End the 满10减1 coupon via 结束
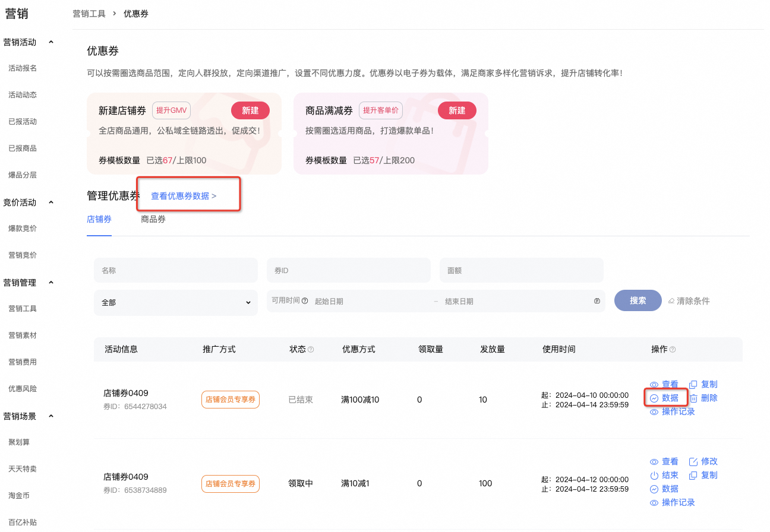Image resolution: width=770 pixels, height=532 pixels. pyautogui.click(x=664, y=475)
